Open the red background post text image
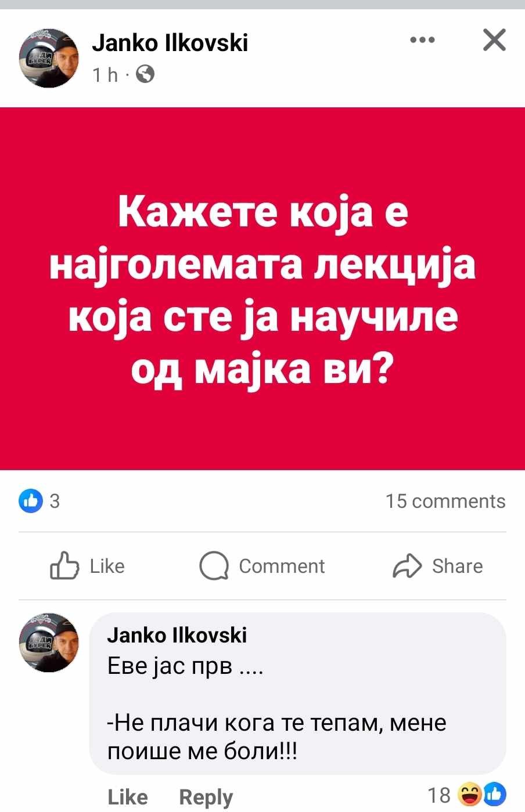Viewport: 525px width, 812px height. 262,288
